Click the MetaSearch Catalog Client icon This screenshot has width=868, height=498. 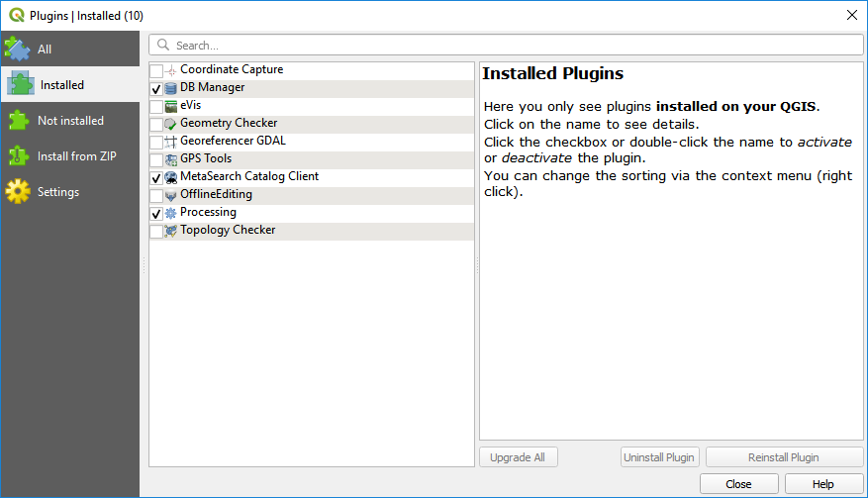click(x=171, y=177)
